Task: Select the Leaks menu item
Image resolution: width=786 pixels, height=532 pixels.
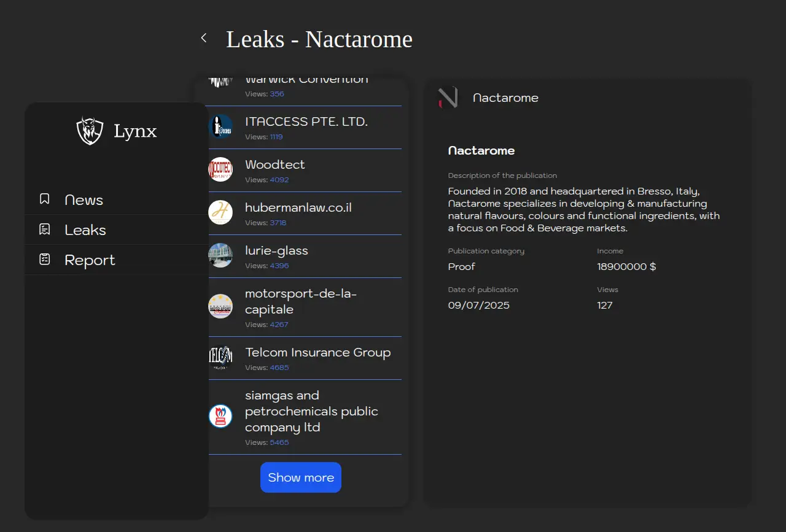Action: 85,230
